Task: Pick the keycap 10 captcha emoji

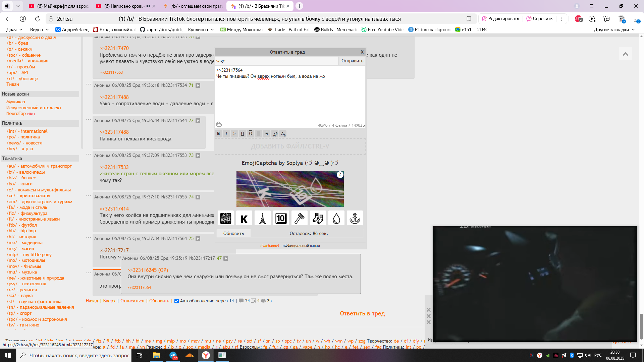Action: [x=281, y=219]
